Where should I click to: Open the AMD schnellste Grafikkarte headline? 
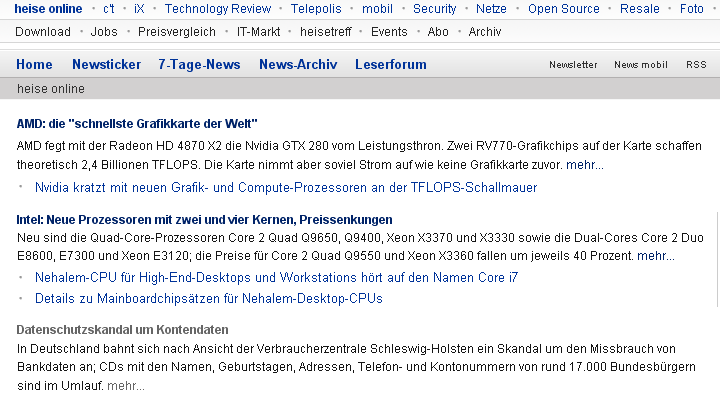click(137, 124)
